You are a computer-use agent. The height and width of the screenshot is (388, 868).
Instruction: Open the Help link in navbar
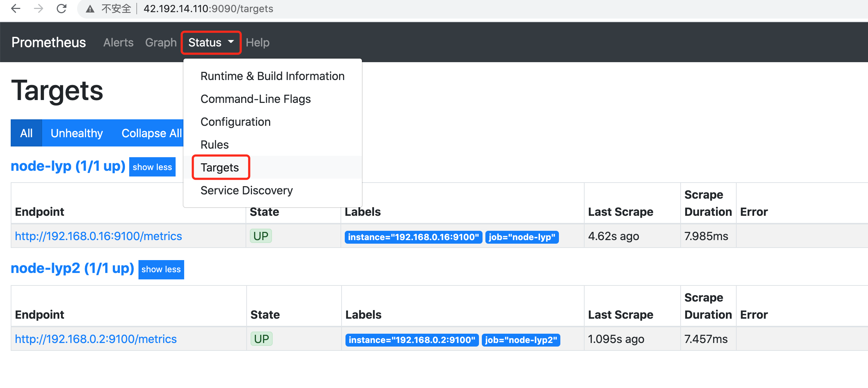[x=258, y=43]
